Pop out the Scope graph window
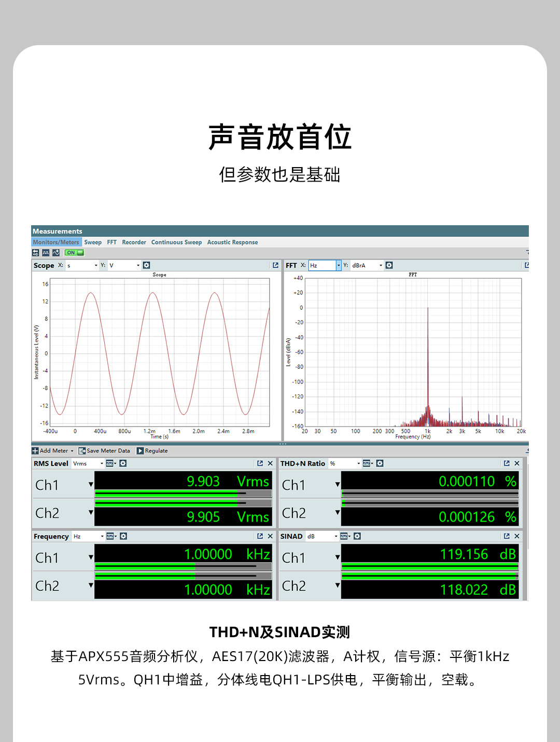Viewport: 560px width, 742px height. coord(275,265)
